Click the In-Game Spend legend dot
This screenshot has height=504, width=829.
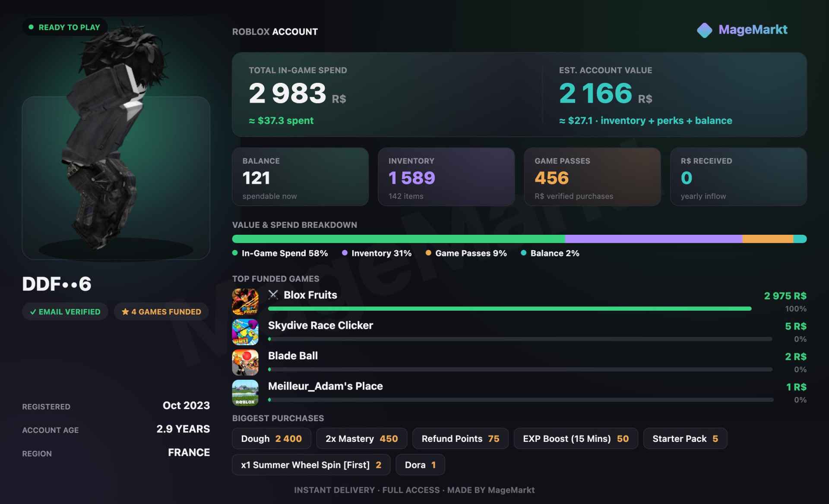click(235, 253)
